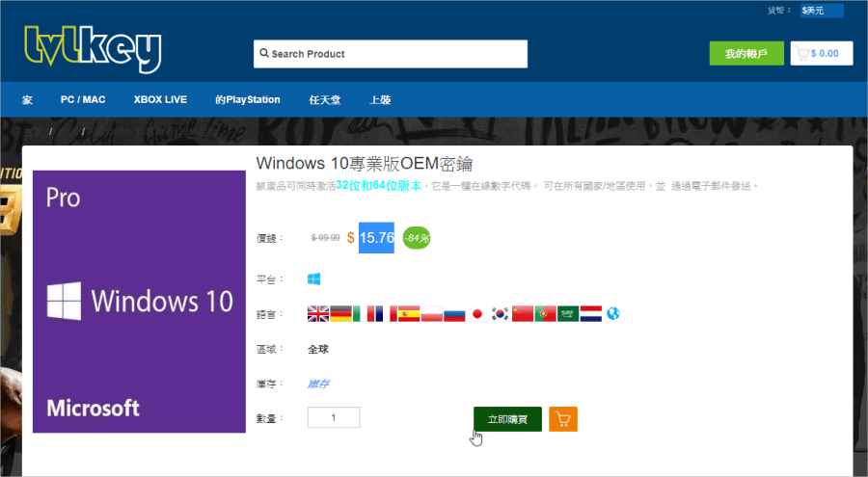Click the 立即購買 buy now button
This screenshot has width=868, height=477.
click(507, 419)
